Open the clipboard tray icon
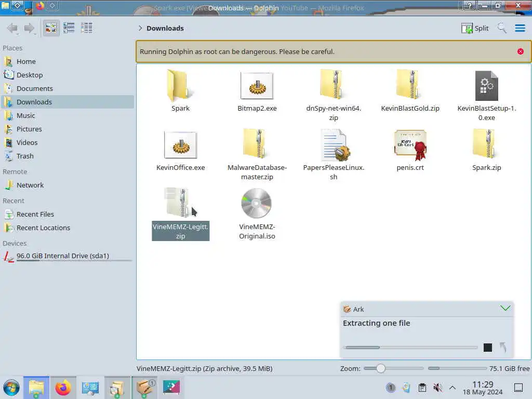This screenshot has height=399, width=532. click(422, 388)
